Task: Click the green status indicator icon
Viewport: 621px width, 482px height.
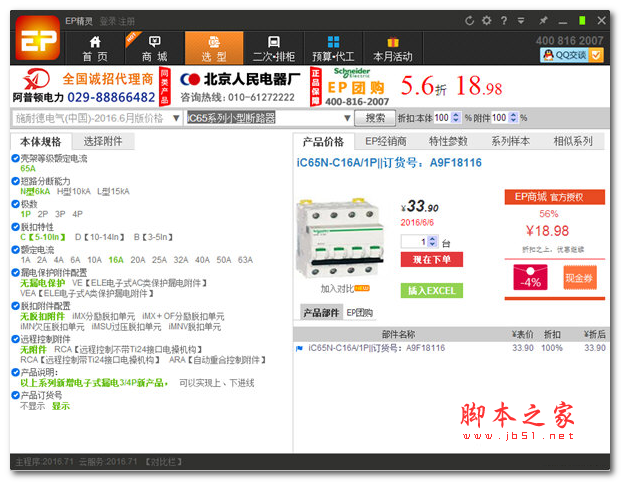Action: 582,20
